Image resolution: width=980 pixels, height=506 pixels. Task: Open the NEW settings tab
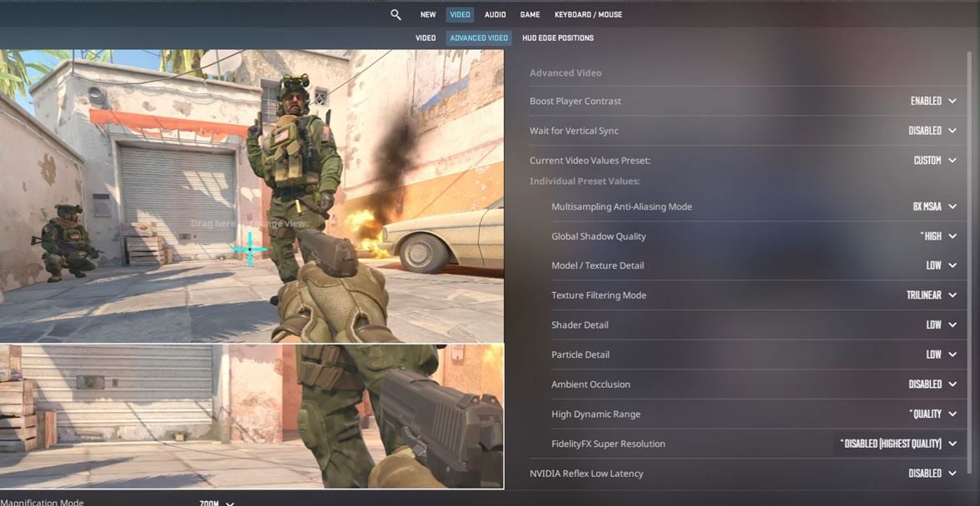pos(428,14)
